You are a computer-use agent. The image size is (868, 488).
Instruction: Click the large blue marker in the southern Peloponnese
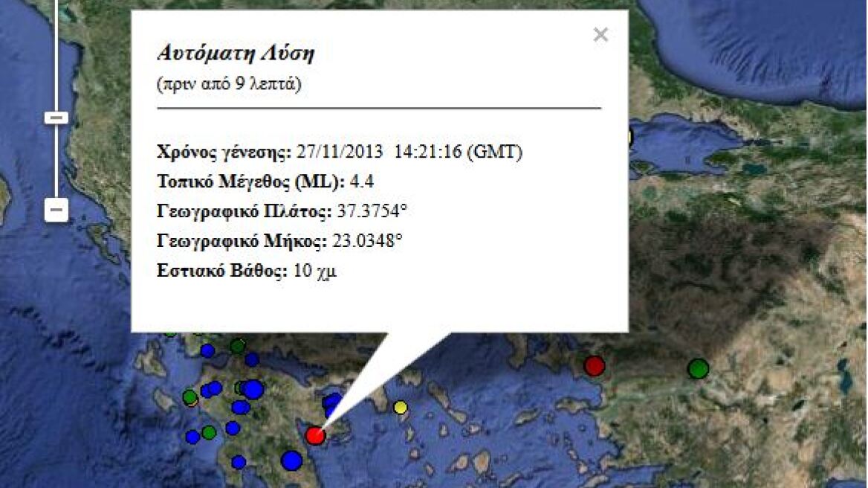tap(293, 461)
